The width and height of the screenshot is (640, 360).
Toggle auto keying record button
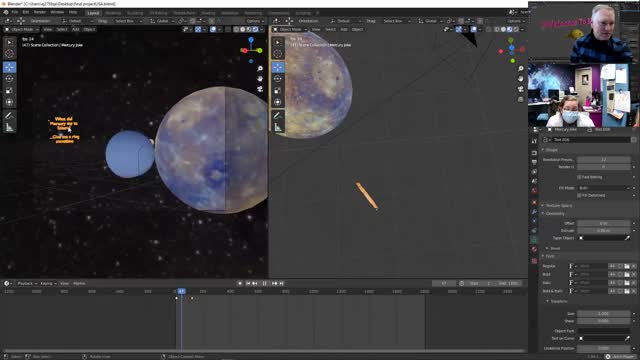[240, 283]
